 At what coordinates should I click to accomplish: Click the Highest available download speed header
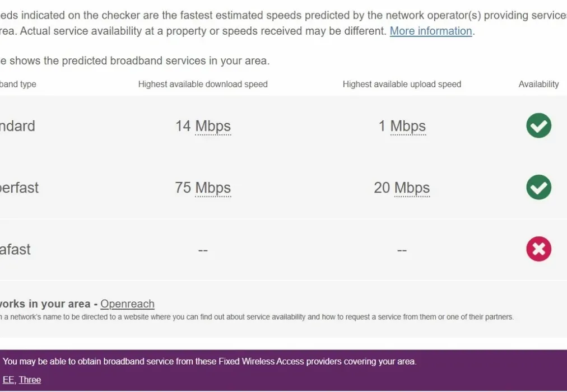[203, 84]
